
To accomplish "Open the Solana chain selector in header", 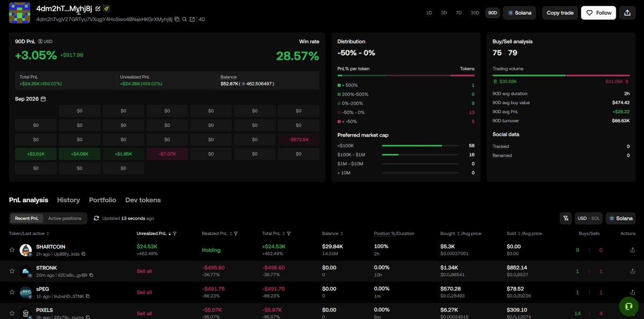I will [519, 13].
